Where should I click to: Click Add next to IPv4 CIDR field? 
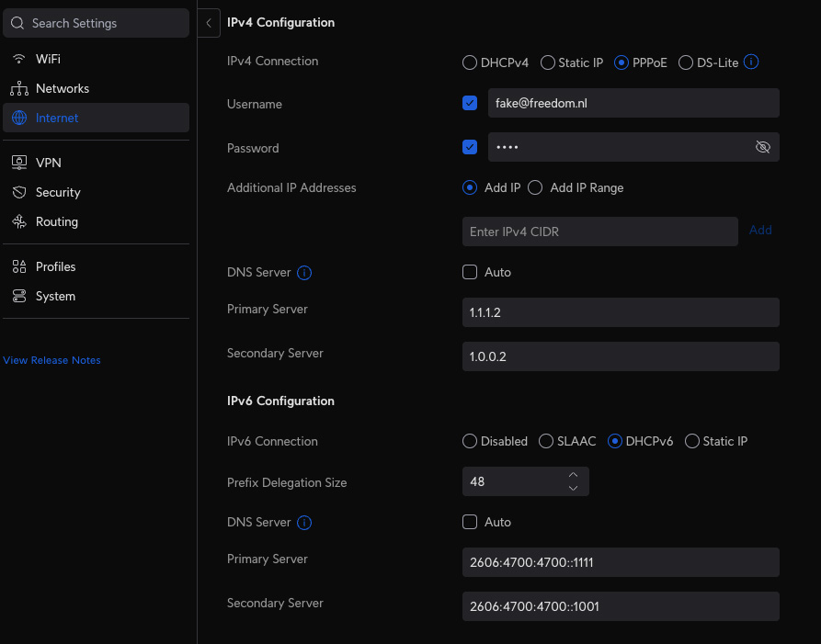pos(760,231)
